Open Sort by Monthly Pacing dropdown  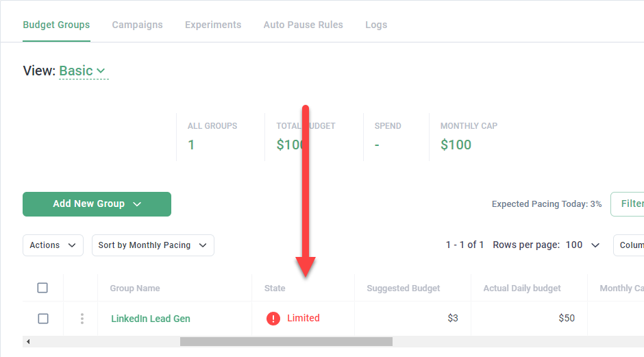pyautogui.click(x=153, y=245)
